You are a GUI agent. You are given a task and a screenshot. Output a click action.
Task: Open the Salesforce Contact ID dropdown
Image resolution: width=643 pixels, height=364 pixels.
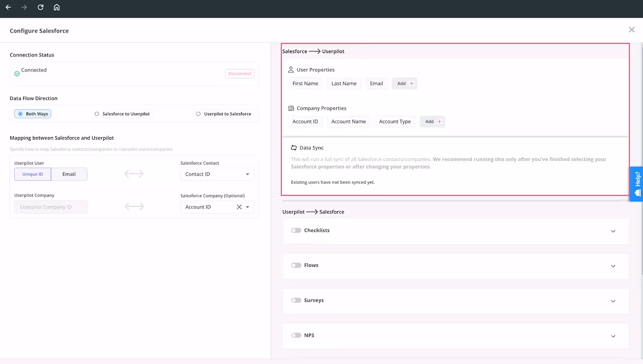point(217,174)
